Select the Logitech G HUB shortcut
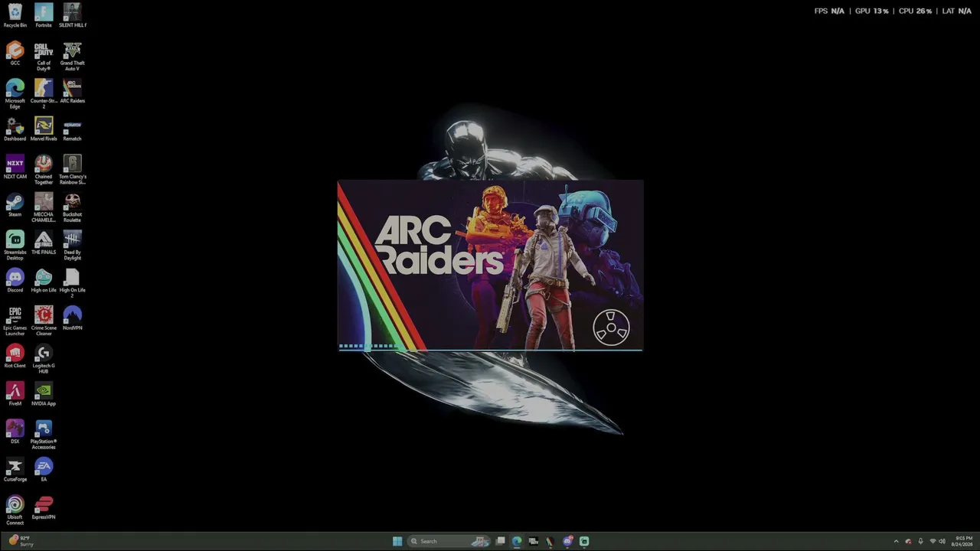Viewport: 980px width, 551px height. (44, 359)
